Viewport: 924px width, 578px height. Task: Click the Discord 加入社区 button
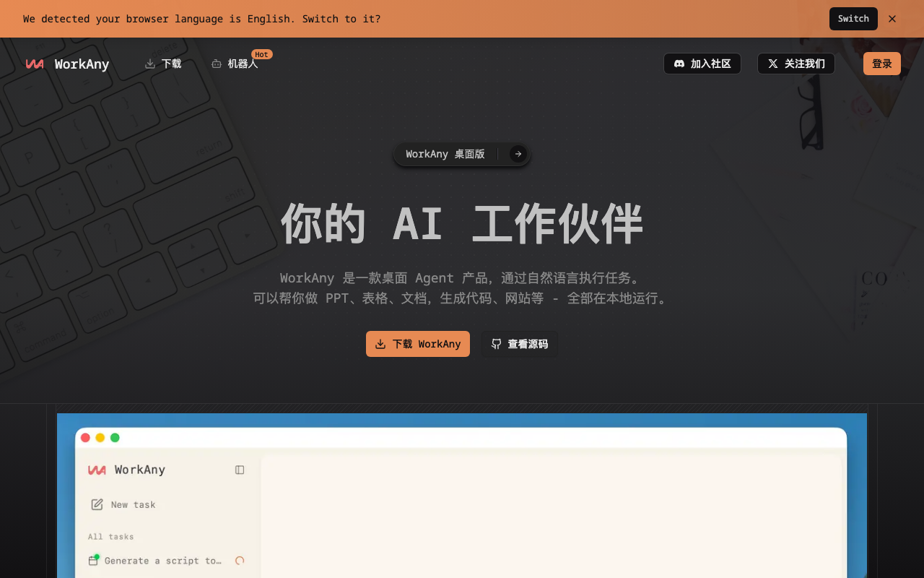702,64
